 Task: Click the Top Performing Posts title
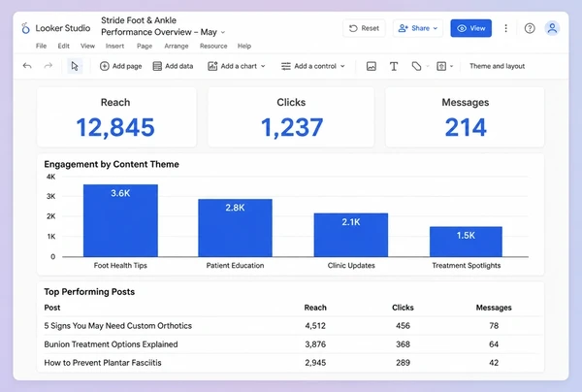89,292
